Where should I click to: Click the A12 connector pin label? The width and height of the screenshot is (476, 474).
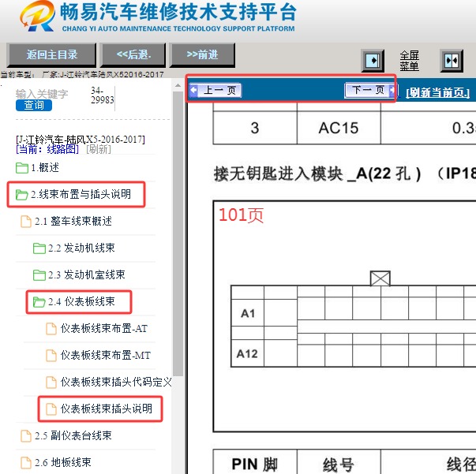point(247,353)
